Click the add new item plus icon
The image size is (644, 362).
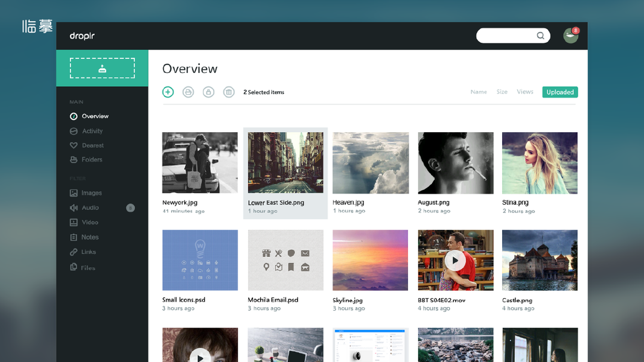point(168,92)
